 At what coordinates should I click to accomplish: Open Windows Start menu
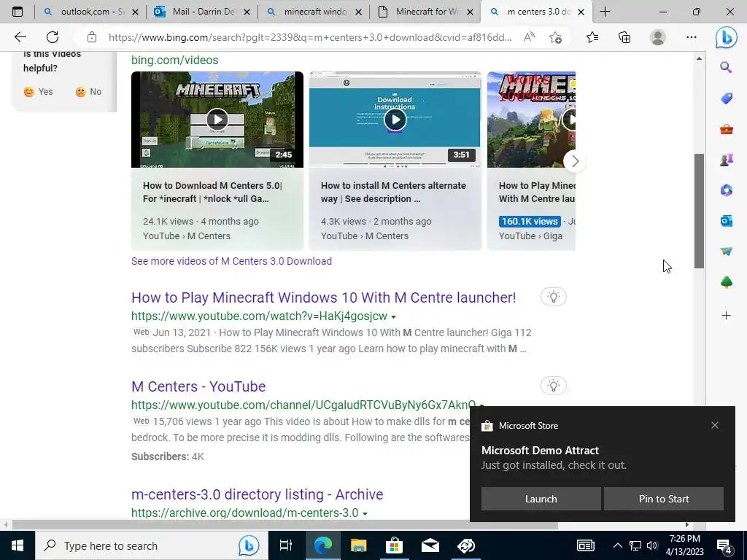pyautogui.click(x=18, y=545)
